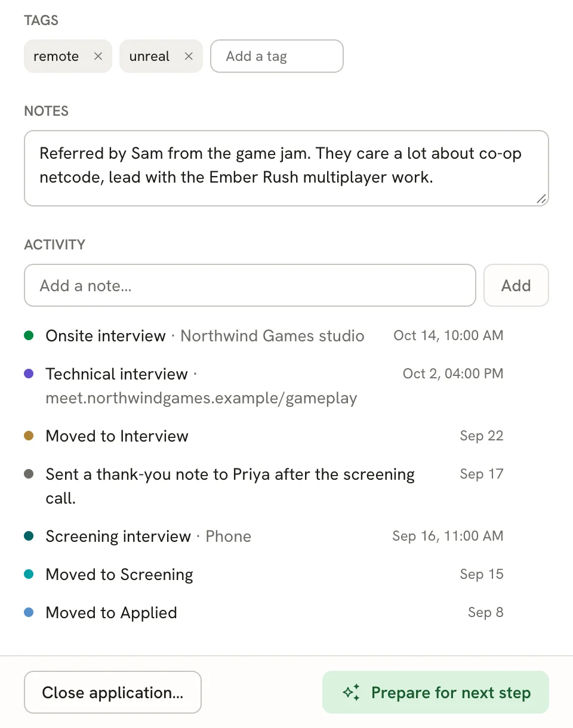Click the Northwind Games studio location text

(x=272, y=336)
